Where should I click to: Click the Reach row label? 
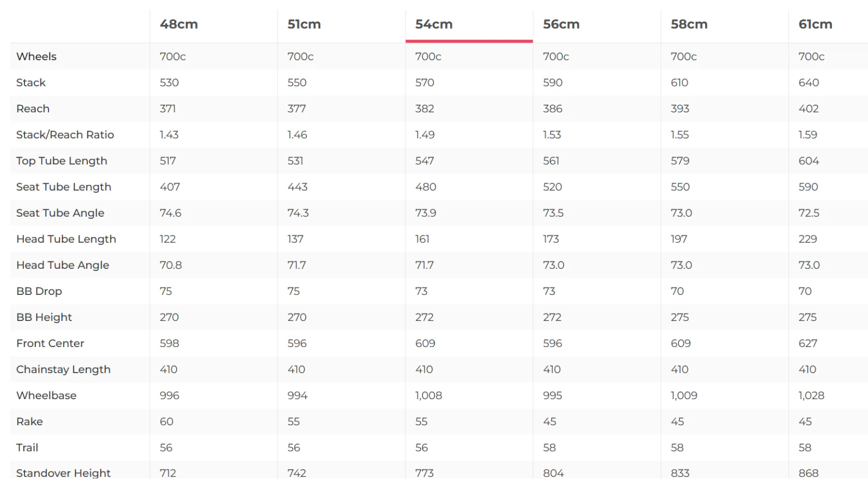pyautogui.click(x=33, y=109)
